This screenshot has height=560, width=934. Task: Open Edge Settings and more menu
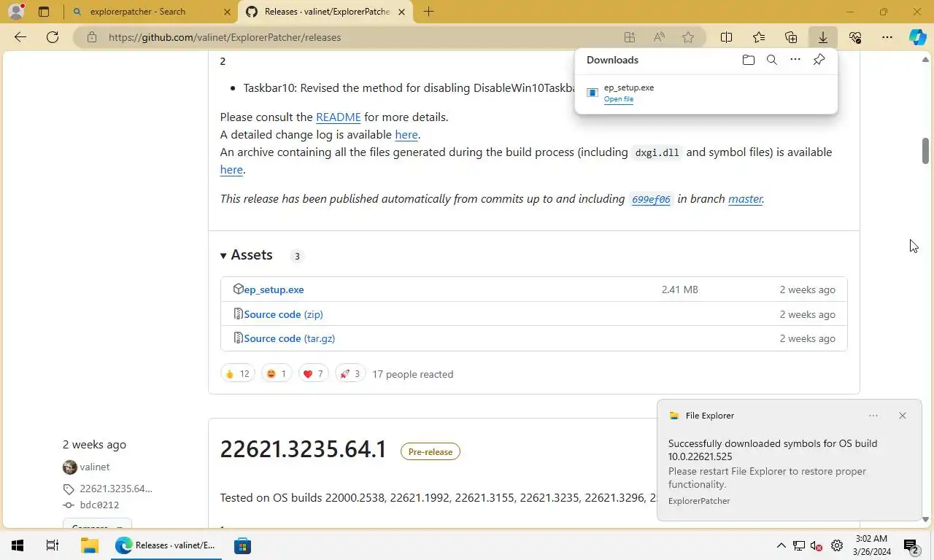[x=887, y=37]
